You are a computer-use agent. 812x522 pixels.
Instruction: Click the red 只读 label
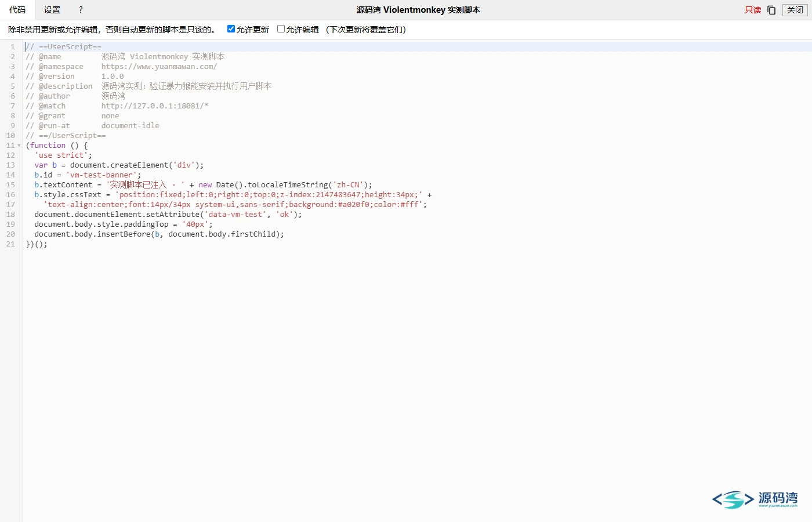coord(753,10)
